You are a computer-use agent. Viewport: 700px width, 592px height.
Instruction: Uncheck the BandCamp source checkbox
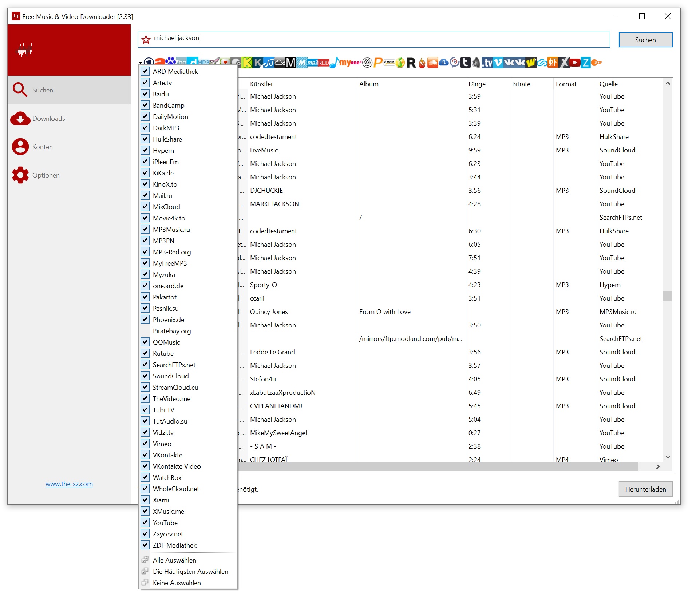(145, 105)
